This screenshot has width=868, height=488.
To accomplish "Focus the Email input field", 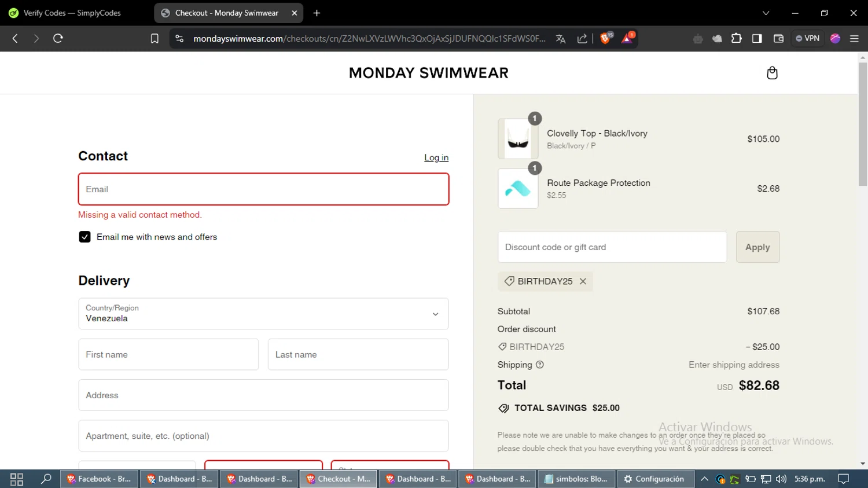I will (263, 189).
